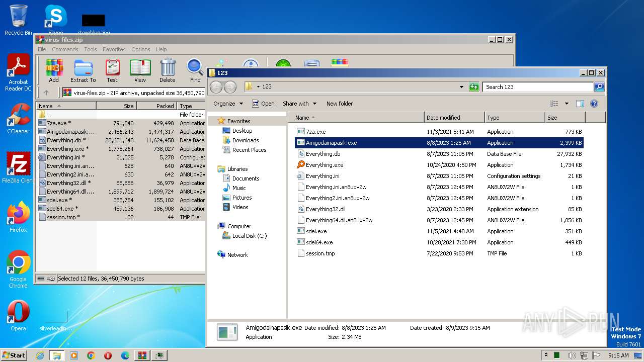644x362 pixels.
Task: Toggle the Explorer preview pane icon
Action: point(580,104)
